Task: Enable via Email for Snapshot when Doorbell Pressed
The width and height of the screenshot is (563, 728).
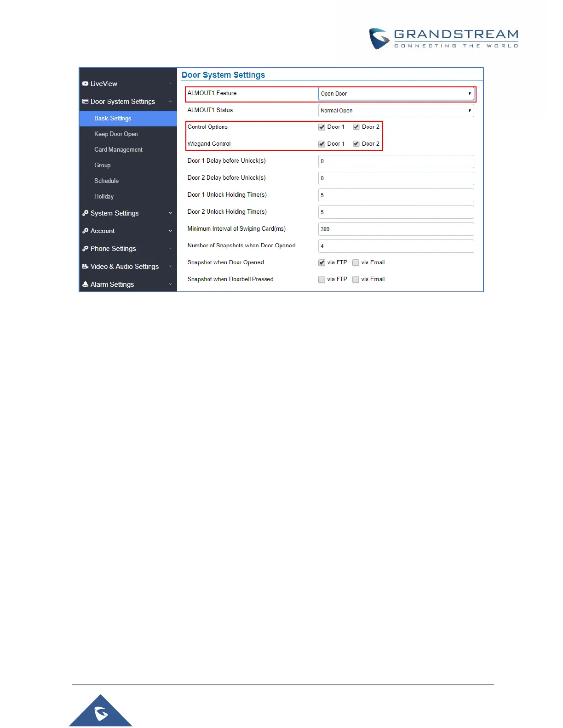Action: [x=356, y=279]
